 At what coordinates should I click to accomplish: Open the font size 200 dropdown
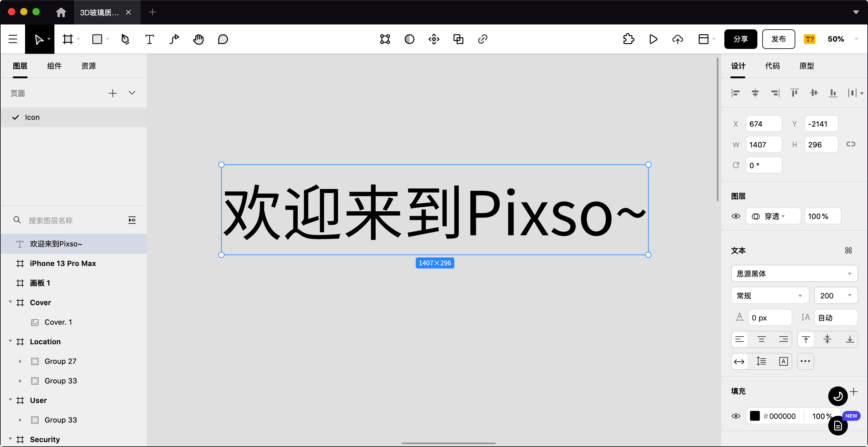836,296
